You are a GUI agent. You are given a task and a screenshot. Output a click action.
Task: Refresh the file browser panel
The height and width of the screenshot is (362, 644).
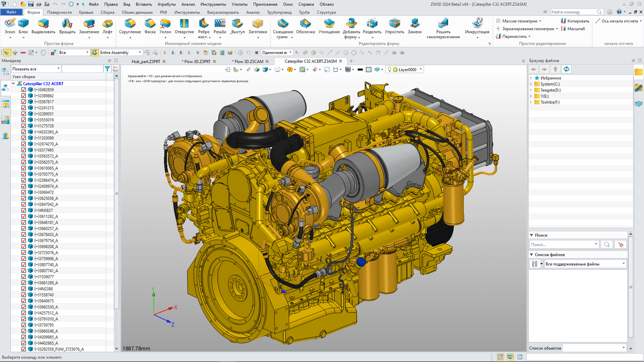point(566,69)
